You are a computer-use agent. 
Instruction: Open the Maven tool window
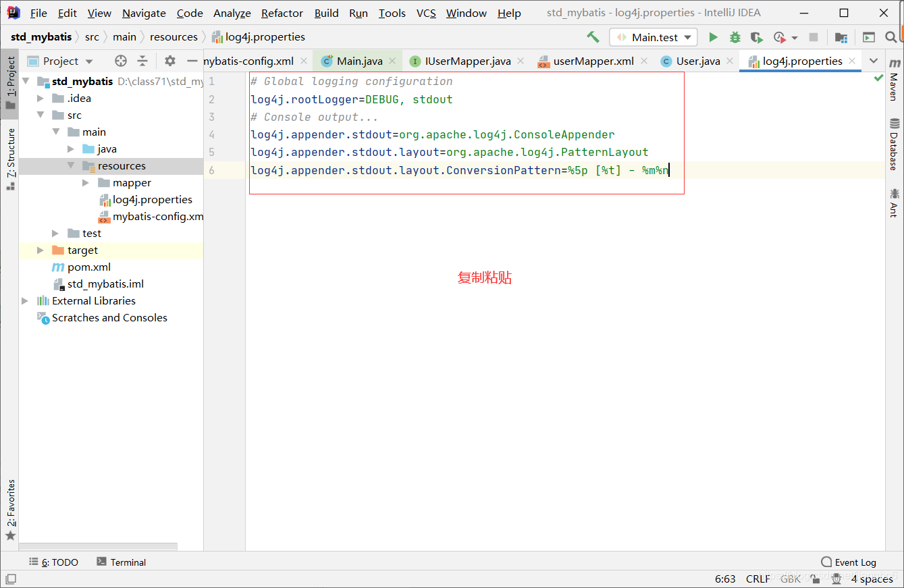click(x=894, y=79)
